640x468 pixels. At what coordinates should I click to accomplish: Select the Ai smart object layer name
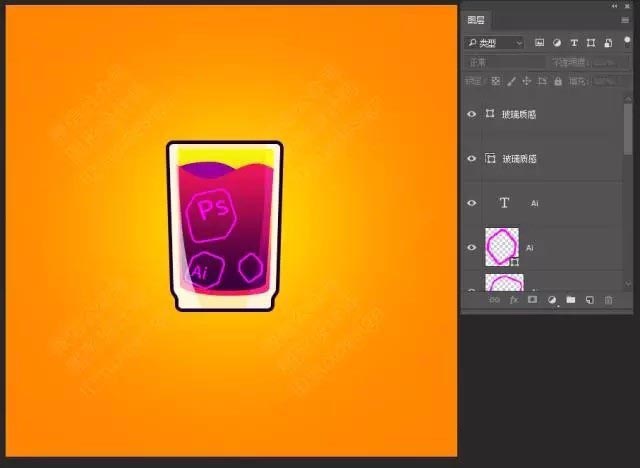tap(530, 248)
